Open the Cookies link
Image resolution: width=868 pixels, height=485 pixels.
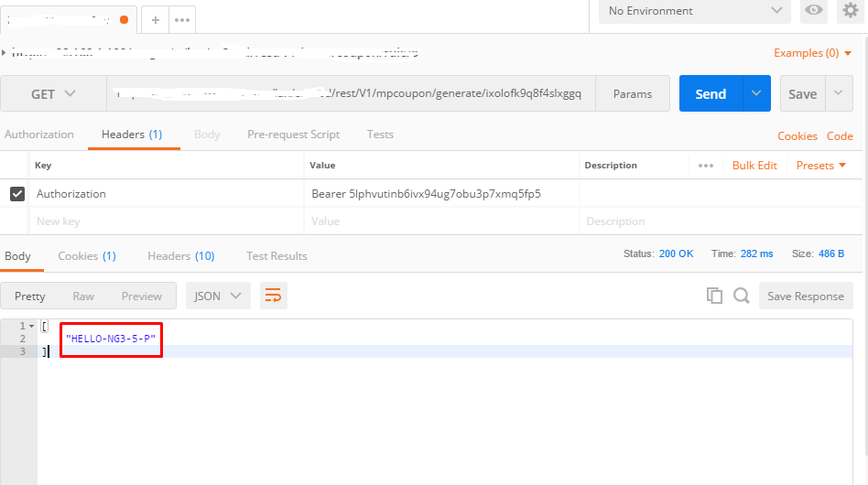point(797,136)
